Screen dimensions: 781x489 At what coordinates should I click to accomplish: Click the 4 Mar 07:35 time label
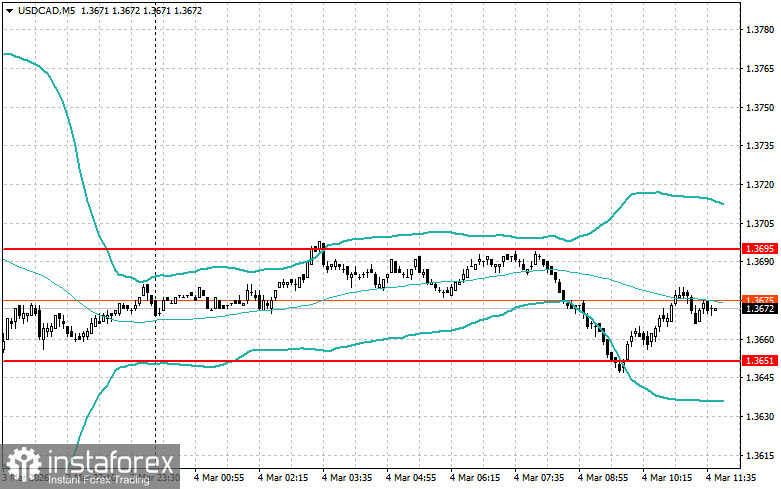pos(539,478)
